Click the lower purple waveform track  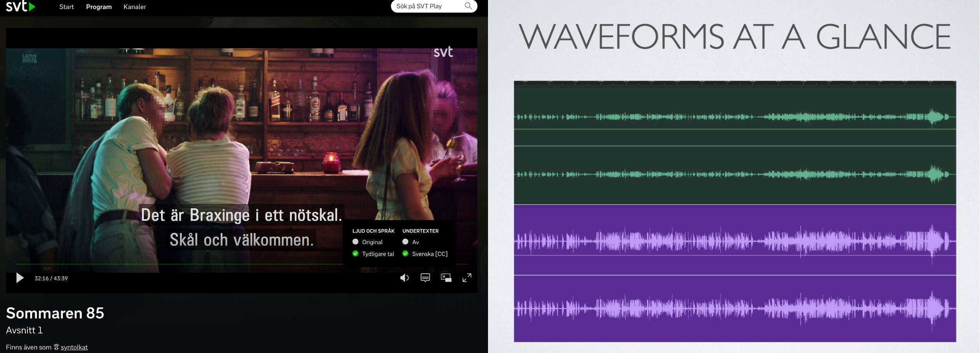735,309
